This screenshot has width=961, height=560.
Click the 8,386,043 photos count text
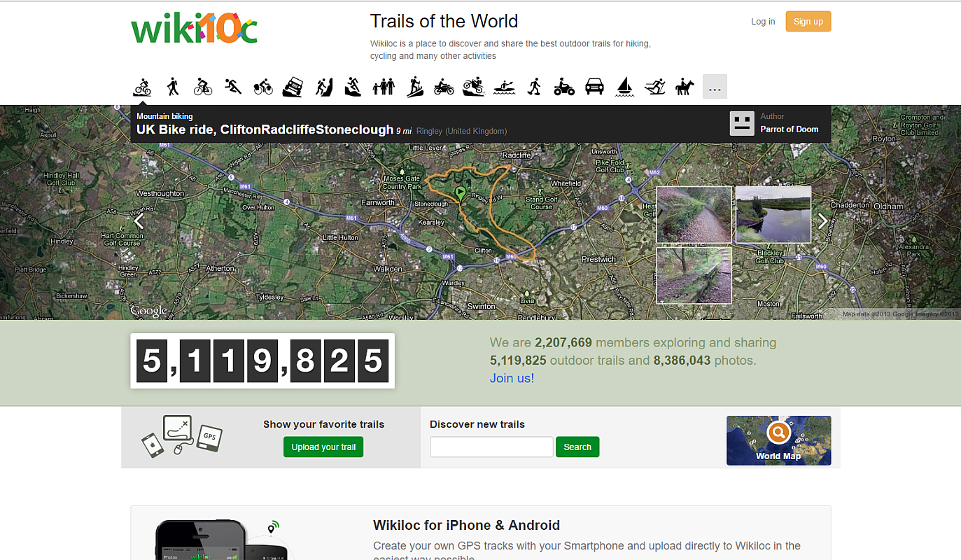[x=682, y=361]
